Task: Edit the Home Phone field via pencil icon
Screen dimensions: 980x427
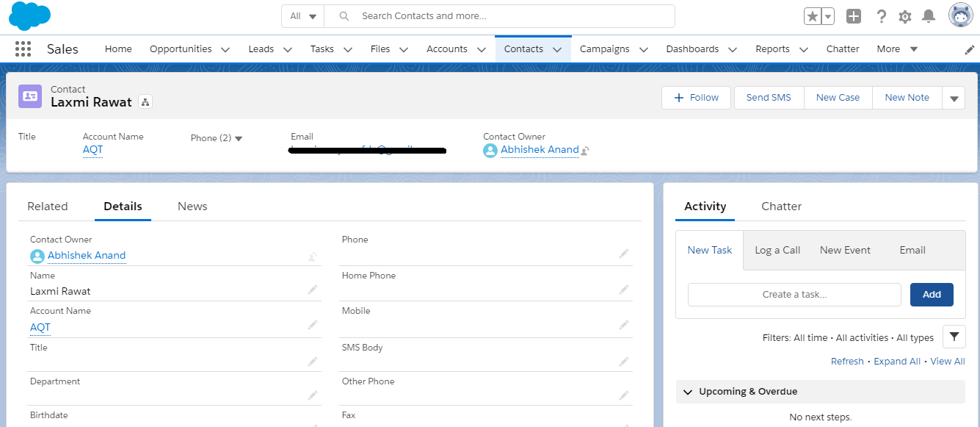Action: tap(624, 290)
